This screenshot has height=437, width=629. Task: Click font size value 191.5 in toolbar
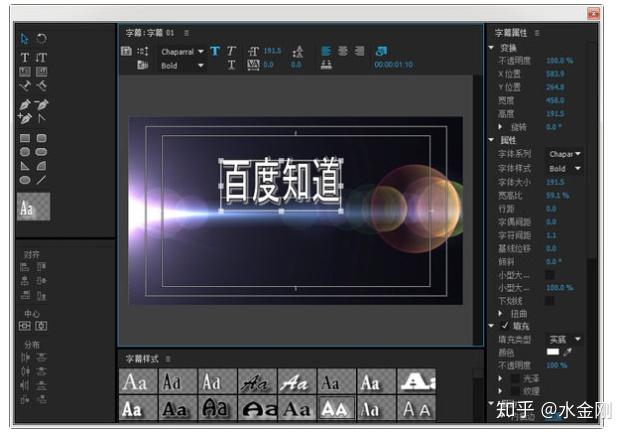[272, 51]
